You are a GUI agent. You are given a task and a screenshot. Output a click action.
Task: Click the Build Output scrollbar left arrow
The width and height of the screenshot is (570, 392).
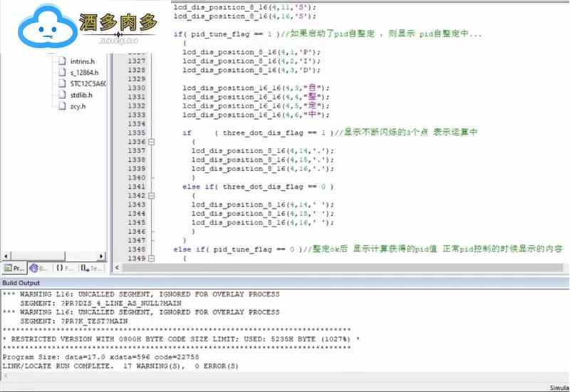point(5,376)
